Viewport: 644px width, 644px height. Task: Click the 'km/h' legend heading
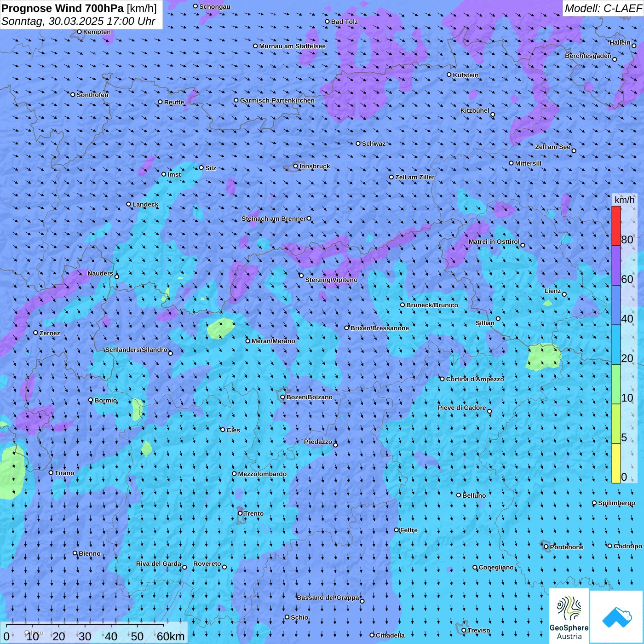click(x=625, y=200)
